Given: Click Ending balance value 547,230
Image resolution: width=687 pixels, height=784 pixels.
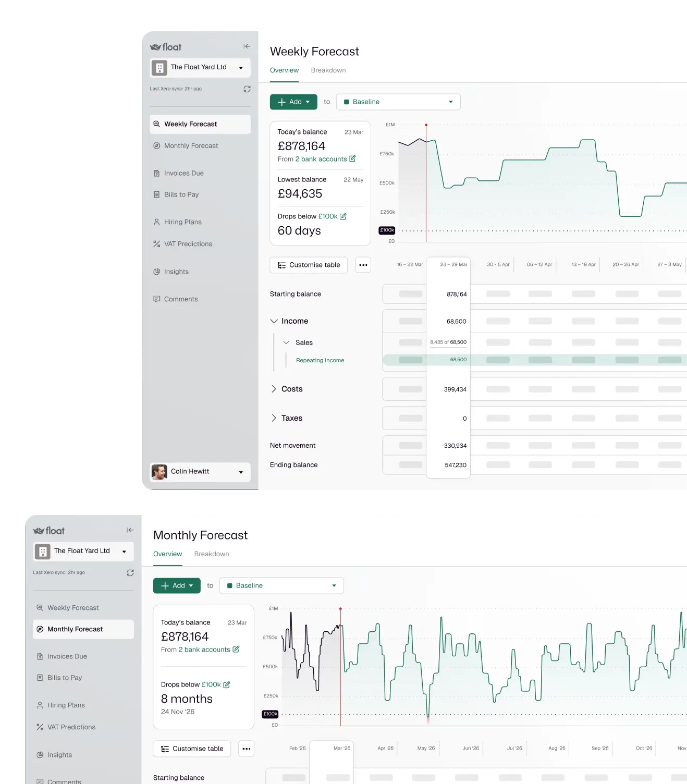Looking at the screenshot, I should point(456,465).
